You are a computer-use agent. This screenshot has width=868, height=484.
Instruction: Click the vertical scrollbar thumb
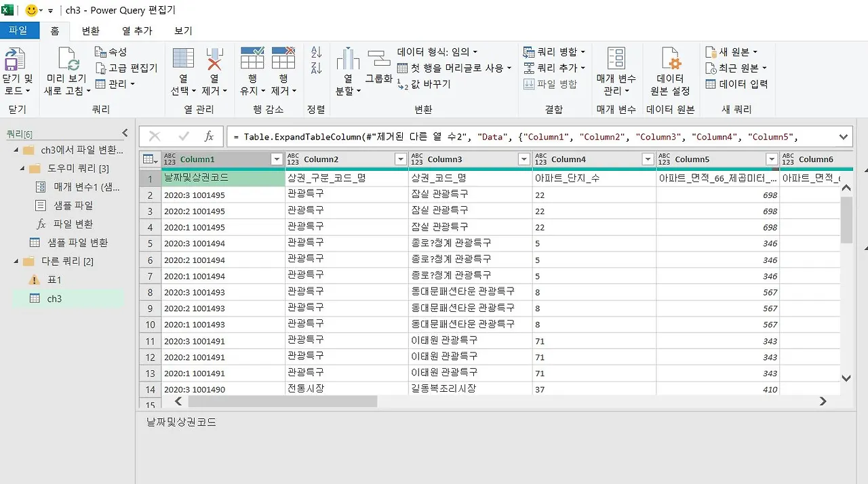tap(846, 220)
